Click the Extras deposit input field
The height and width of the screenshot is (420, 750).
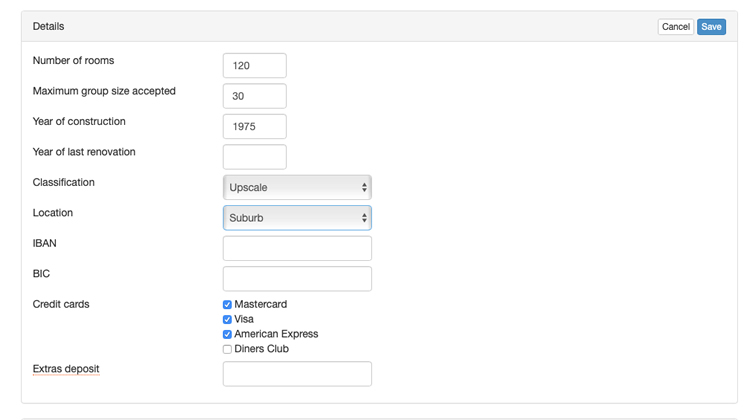(297, 374)
